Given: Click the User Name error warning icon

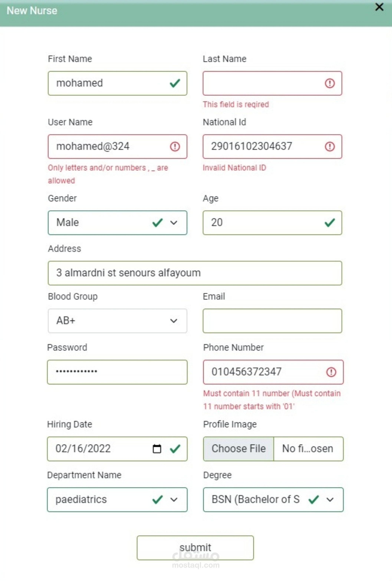Looking at the screenshot, I should [x=175, y=146].
